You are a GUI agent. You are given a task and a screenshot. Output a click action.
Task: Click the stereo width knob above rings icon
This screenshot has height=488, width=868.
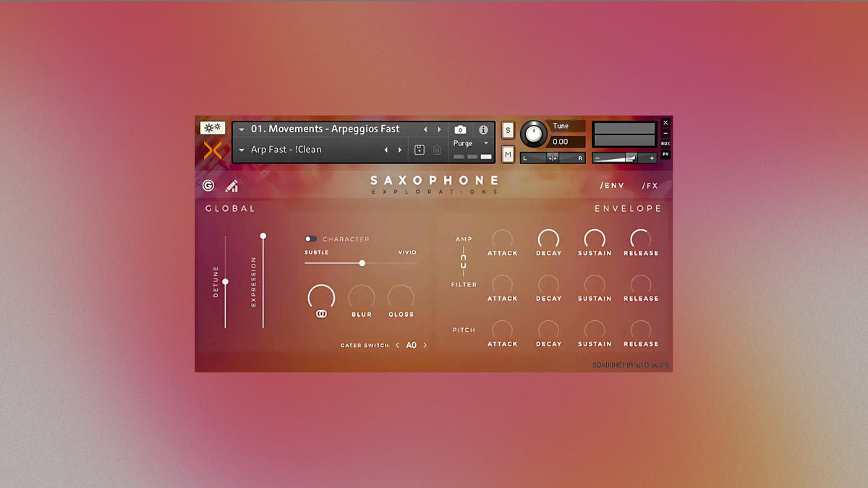click(321, 297)
